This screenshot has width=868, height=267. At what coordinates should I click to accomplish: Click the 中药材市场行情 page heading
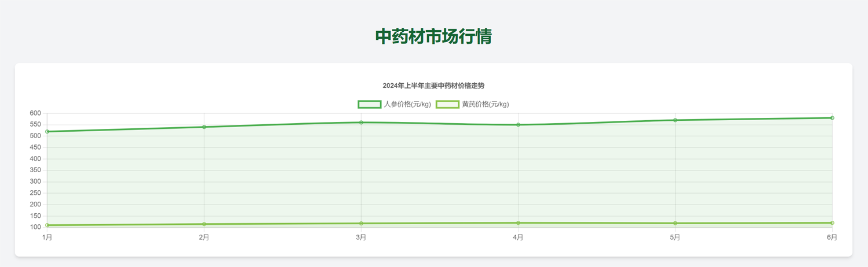pos(433,36)
